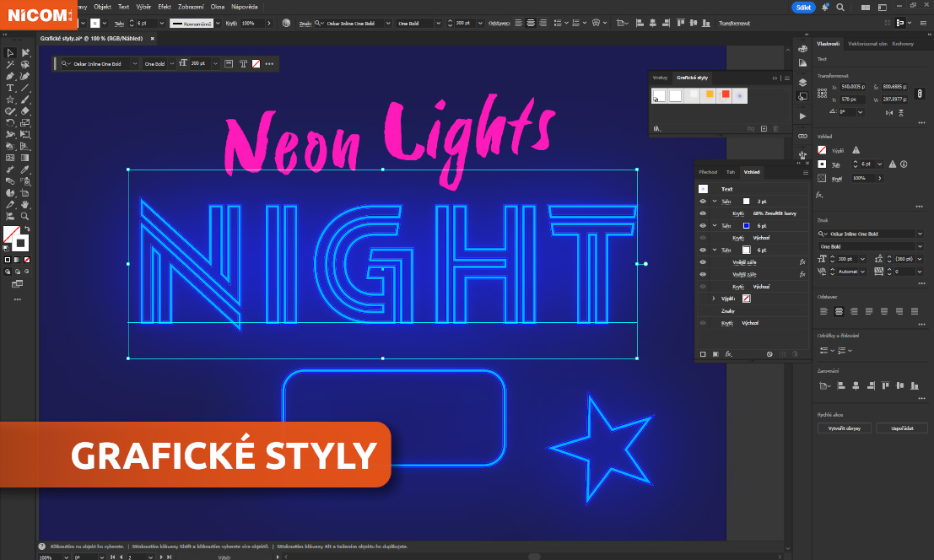
Task: Select the Direct Selection tool
Action: tap(25, 53)
